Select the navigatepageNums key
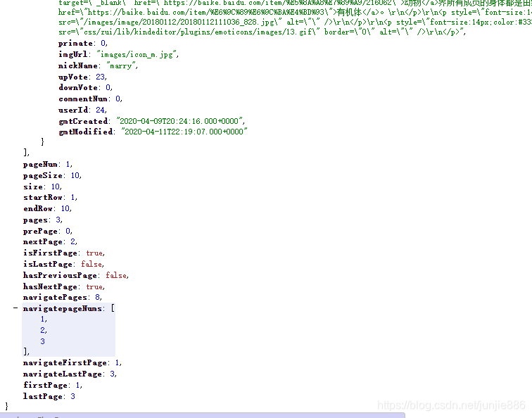Screen dimensions: 532x418 point(63,308)
